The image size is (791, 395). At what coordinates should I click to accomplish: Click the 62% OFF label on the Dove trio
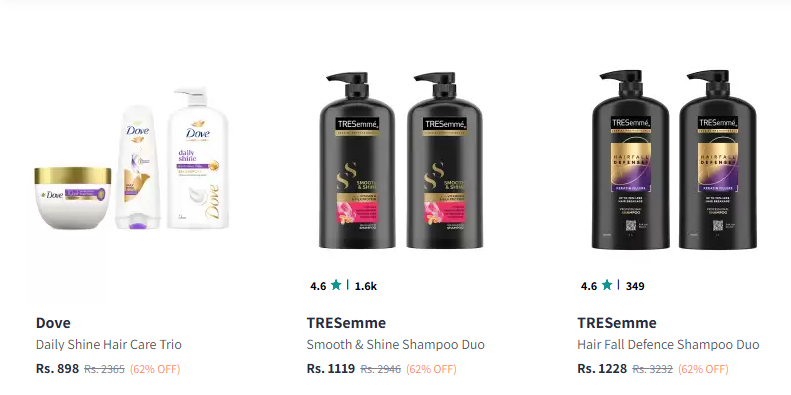coord(155,369)
